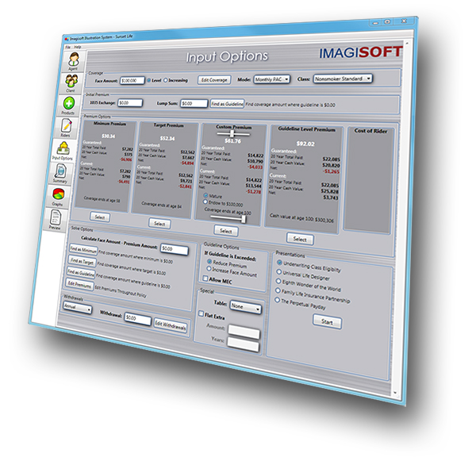Select the Level coverage radio button

pyautogui.click(x=149, y=80)
